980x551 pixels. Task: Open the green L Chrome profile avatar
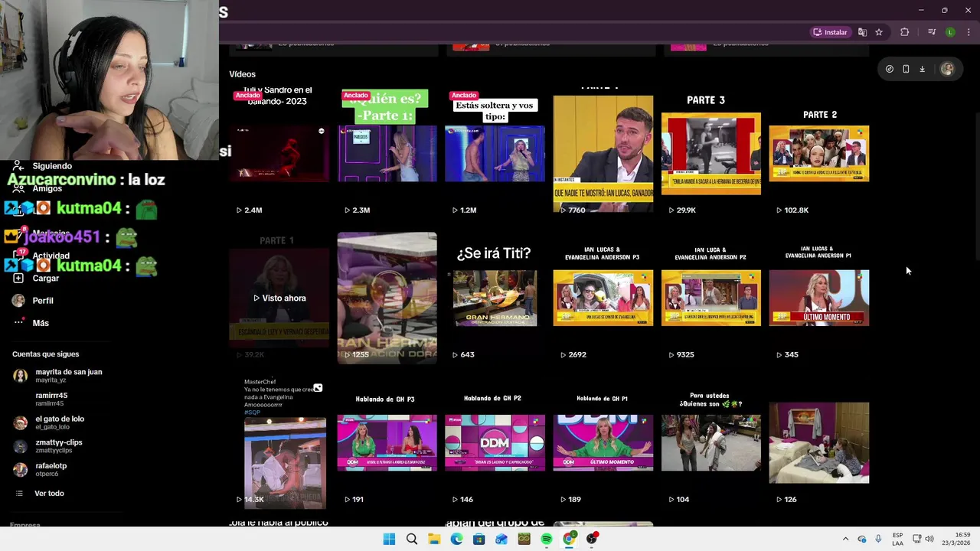tap(950, 32)
